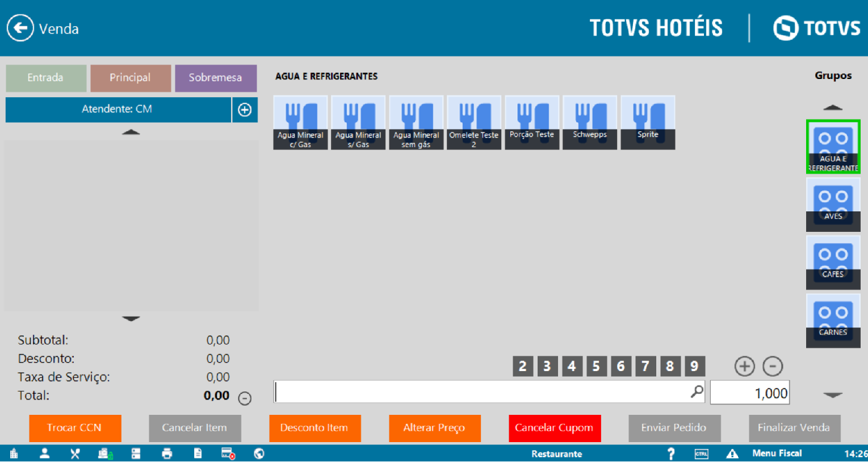Image resolution: width=868 pixels, height=462 pixels.
Task: Click the quantity field showing 1,000
Action: tap(750, 393)
